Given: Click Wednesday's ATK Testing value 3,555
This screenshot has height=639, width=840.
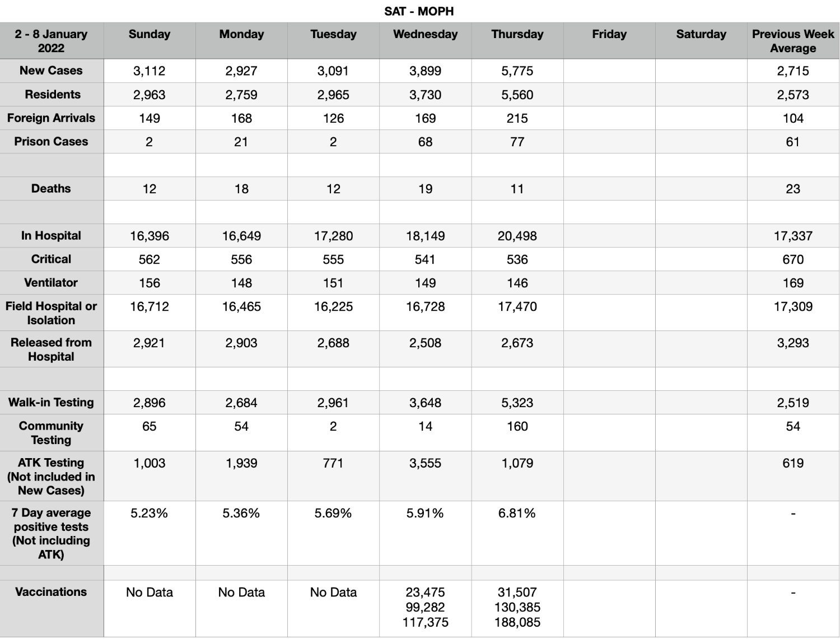Looking at the screenshot, I should 426,476.
